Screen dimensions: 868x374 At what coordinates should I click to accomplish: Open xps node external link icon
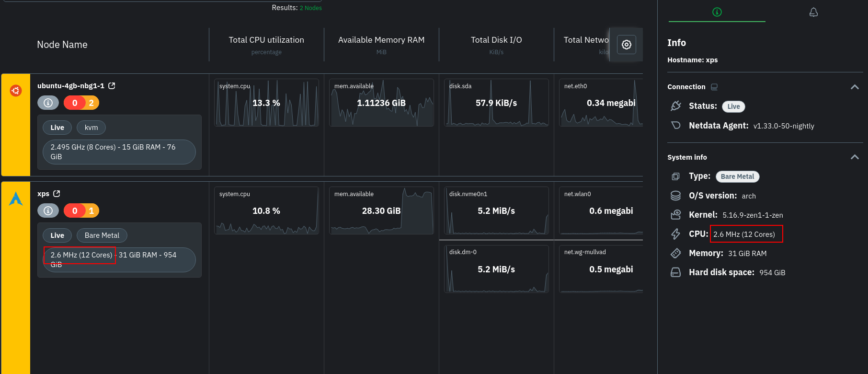pos(57,194)
